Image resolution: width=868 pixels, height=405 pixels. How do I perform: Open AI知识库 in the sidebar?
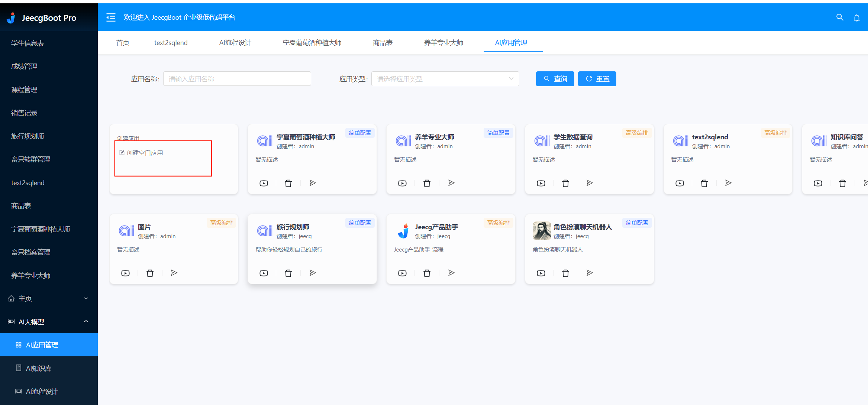(49, 368)
